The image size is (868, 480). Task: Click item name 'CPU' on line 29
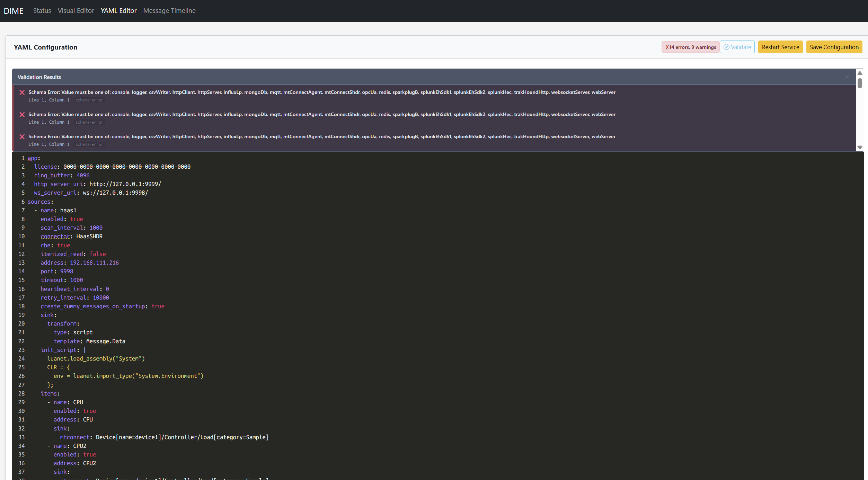click(78, 402)
